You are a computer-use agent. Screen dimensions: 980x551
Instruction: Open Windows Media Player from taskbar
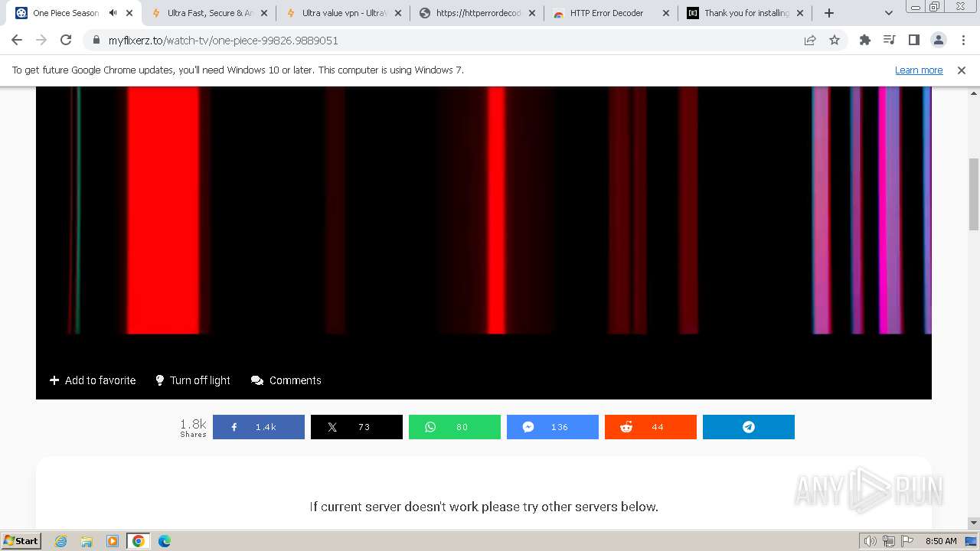(113, 541)
